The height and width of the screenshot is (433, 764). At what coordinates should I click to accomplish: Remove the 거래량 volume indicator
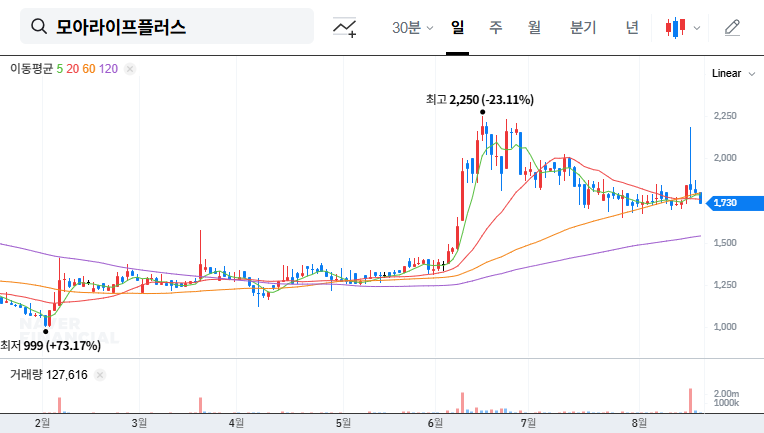[101, 375]
